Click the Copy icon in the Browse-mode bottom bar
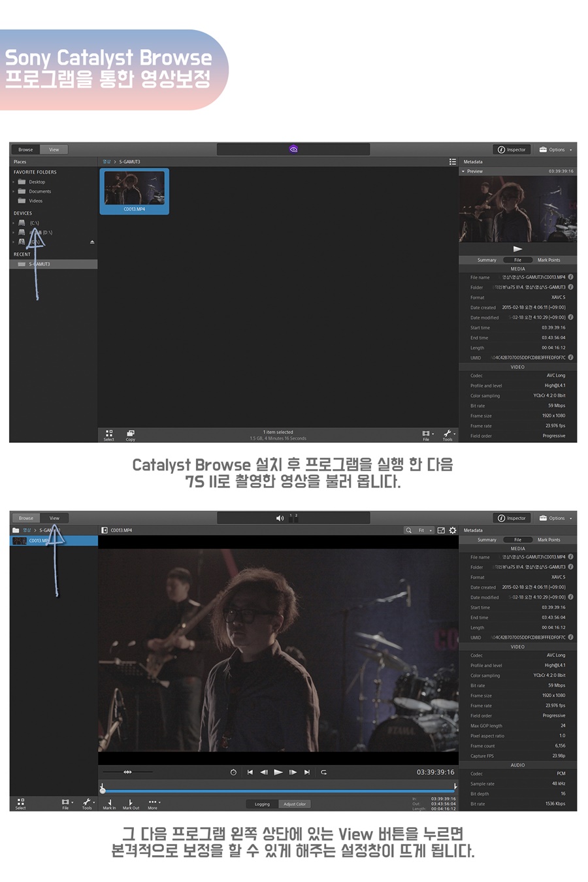This screenshot has width=588, height=882. pyautogui.click(x=130, y=435)
